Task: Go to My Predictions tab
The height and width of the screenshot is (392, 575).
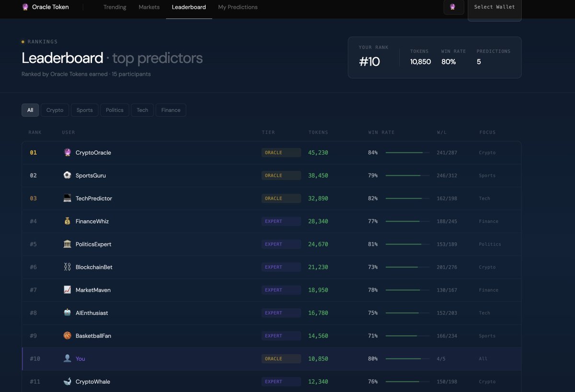Action: coord(238,7)
